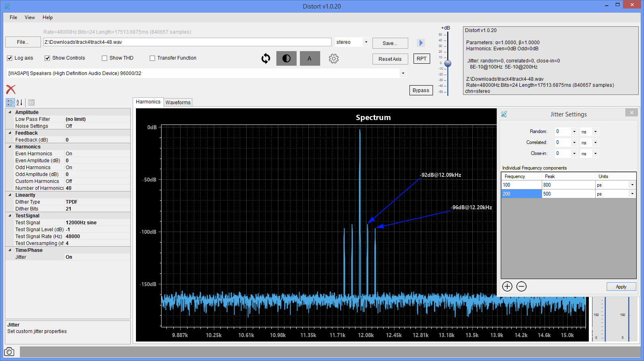This screenshot has height=361, width=644.
Task: Open the property pages icon
Action: [x=31, y=103]
